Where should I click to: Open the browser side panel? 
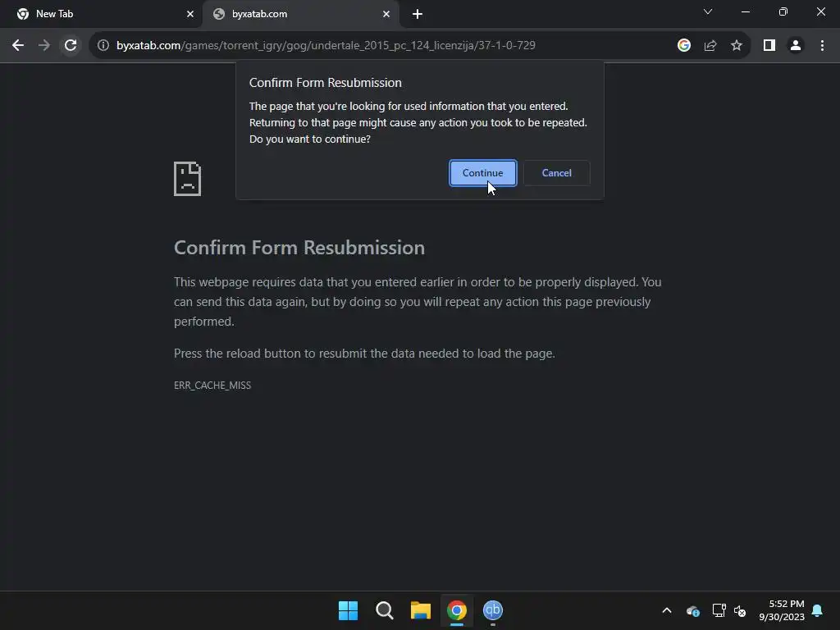769,46
